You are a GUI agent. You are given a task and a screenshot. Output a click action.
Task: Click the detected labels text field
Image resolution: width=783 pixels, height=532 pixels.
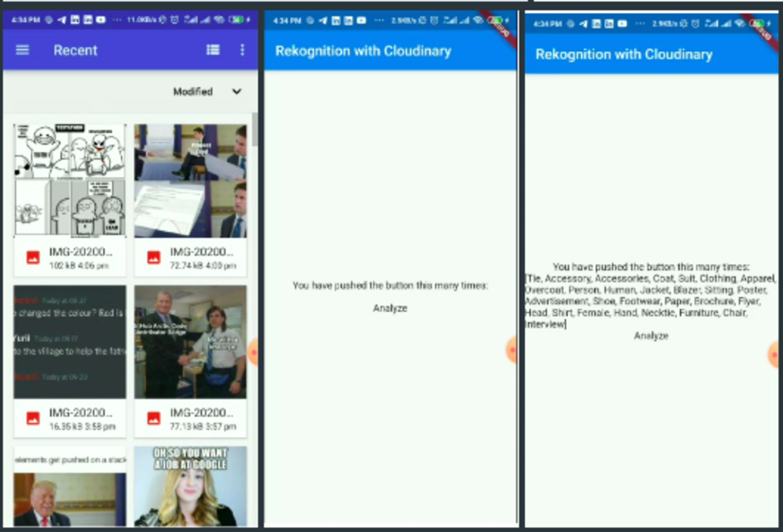tap(651, 301)
